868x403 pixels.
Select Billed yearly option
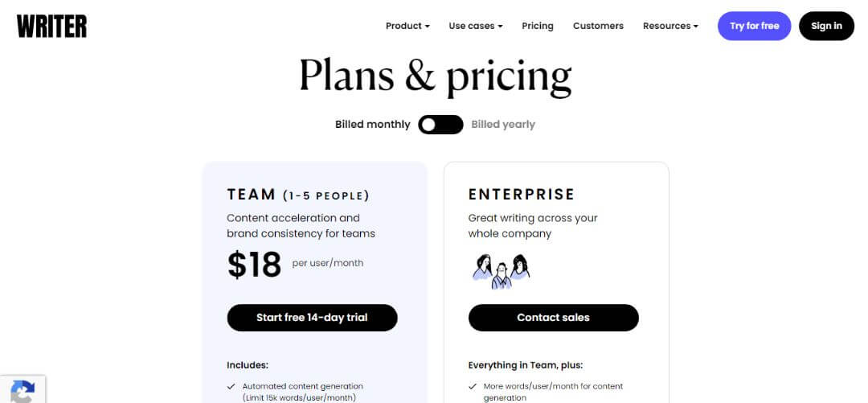[503, 125]
